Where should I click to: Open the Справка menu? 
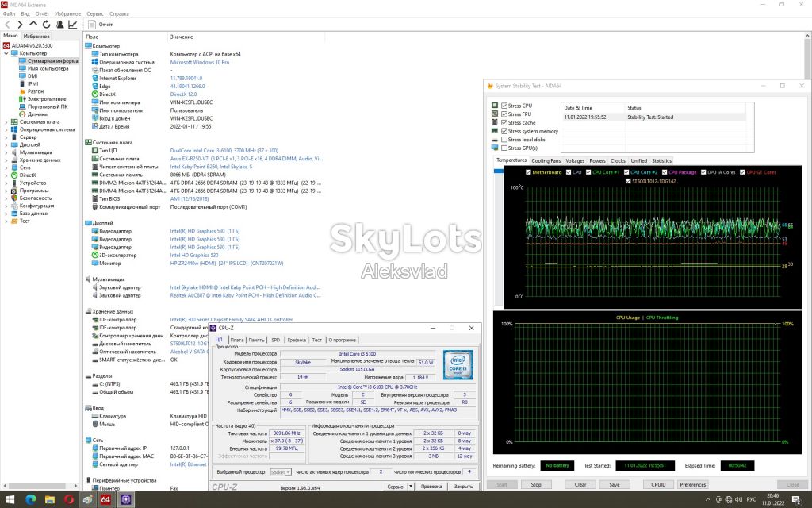[119, 14]
